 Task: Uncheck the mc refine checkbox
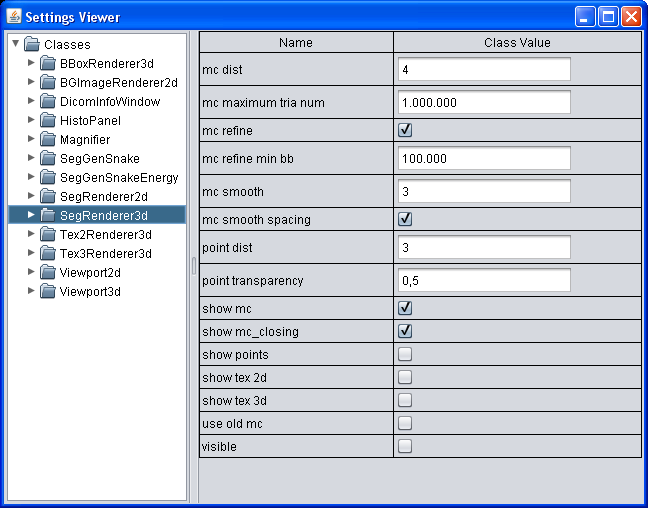[x=405, y=131]
